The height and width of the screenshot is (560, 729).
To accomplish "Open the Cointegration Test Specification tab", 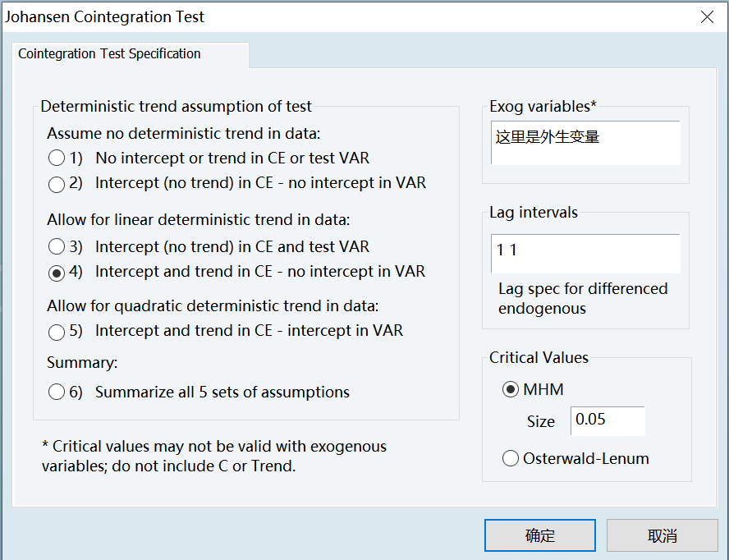I will [109, 54].
